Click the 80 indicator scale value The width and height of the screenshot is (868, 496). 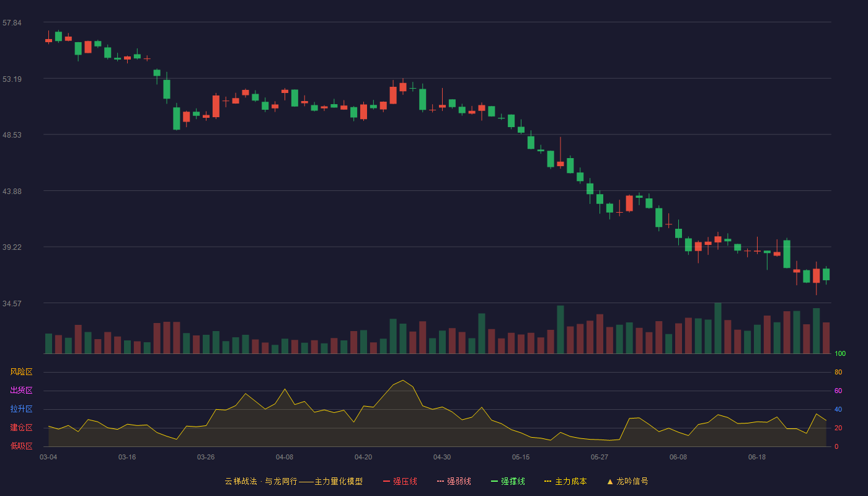point(838,373)
